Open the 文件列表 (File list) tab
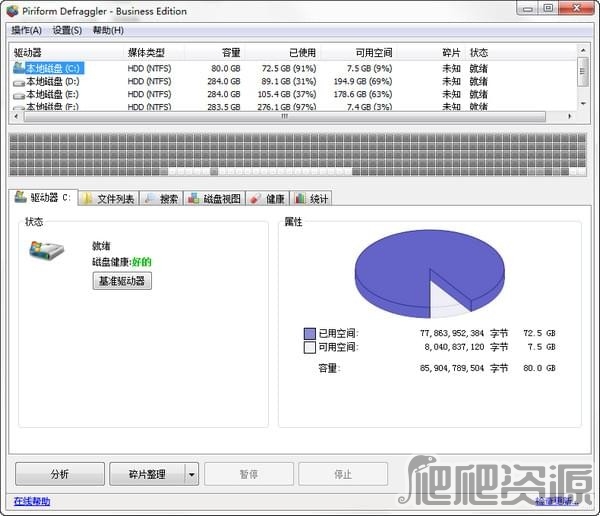Image resolution: width=600 pixels, height=516 pixels. [108, 198]
